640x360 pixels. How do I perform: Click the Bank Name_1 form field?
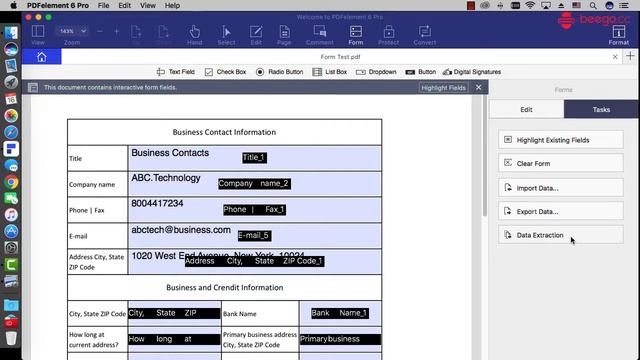[x=340, y=313]
